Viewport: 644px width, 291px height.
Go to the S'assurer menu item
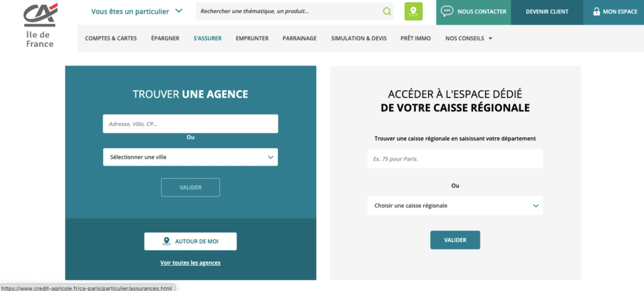point(207,38)
